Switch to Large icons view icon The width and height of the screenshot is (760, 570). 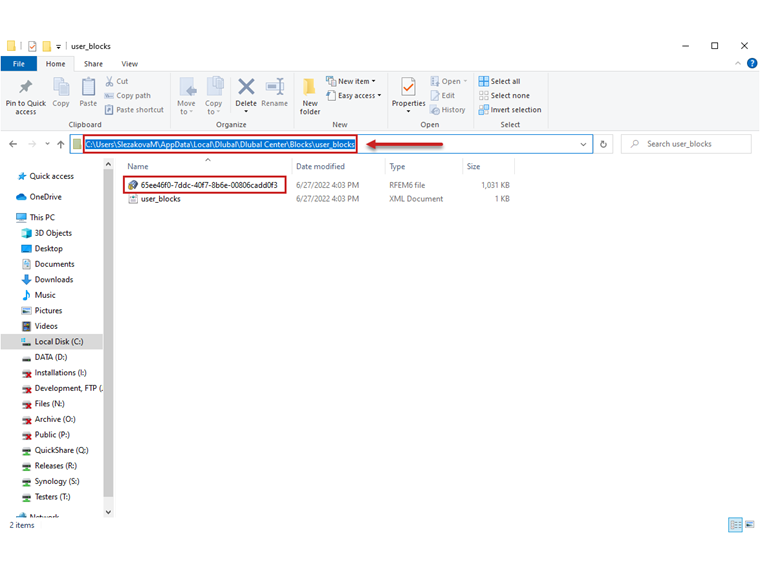[x=749, y=525]
